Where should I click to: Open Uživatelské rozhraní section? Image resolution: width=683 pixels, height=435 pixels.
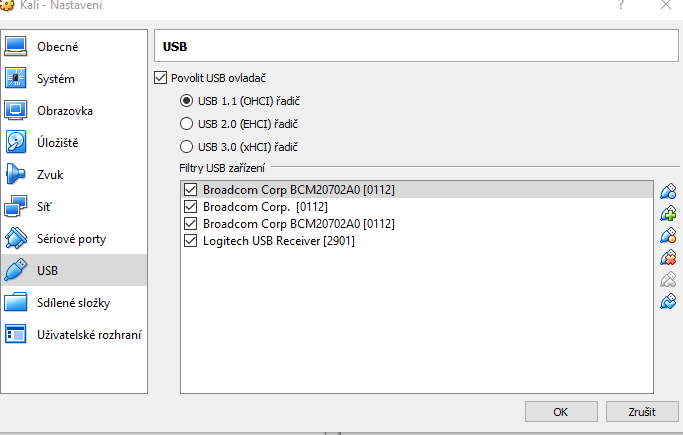click(x=88, y=335)
